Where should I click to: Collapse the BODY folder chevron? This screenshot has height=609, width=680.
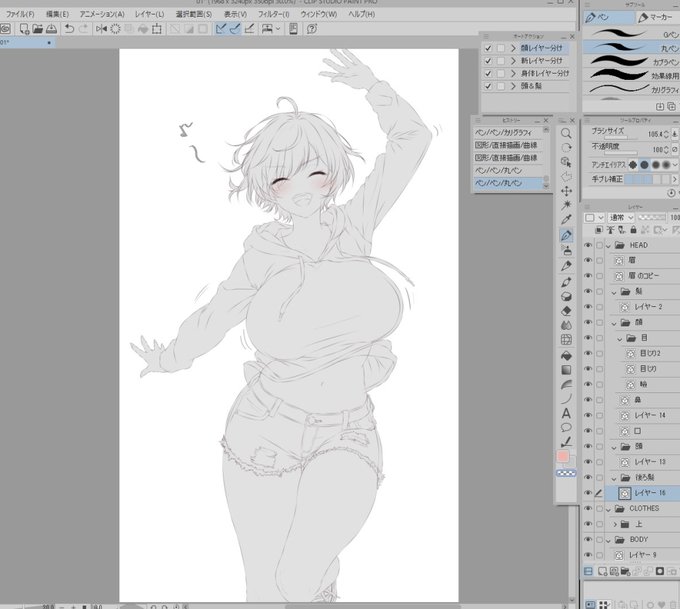coord(608,540)
